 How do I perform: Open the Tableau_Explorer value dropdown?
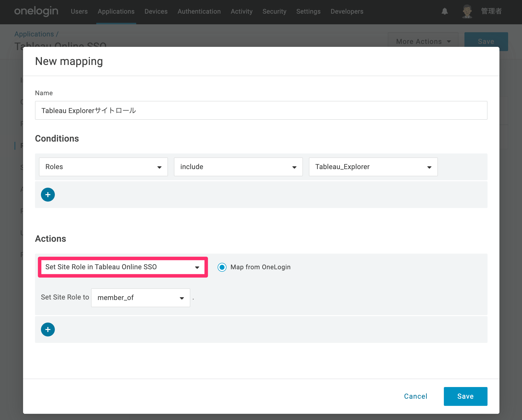coord(373,167)
